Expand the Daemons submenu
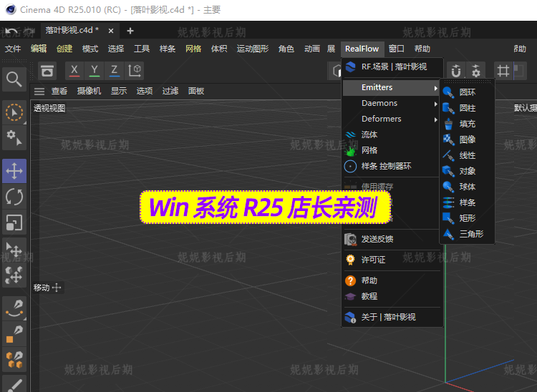This screenshot has width=537, height=392. 391,103
